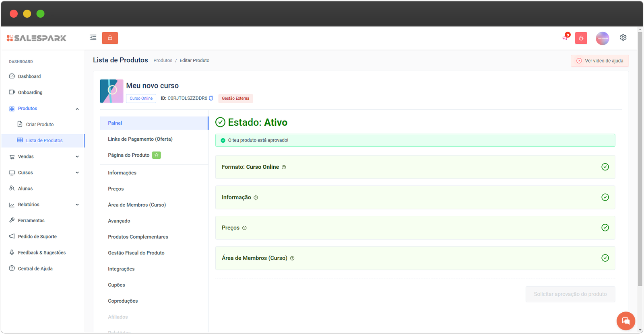This screenshot has height=334, width=644.
Task: Expand the Cursos sidebar menu
Action: [x=77, y=173]
